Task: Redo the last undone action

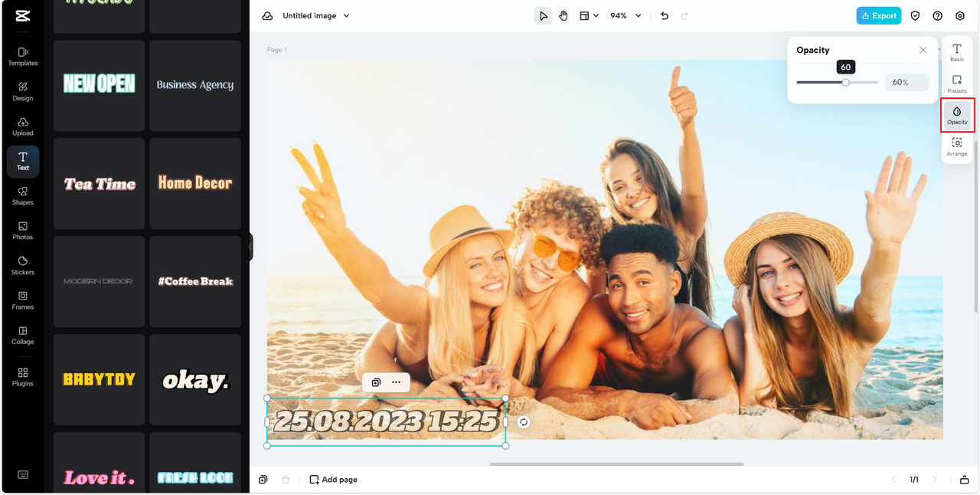Action: coord(684,15)
